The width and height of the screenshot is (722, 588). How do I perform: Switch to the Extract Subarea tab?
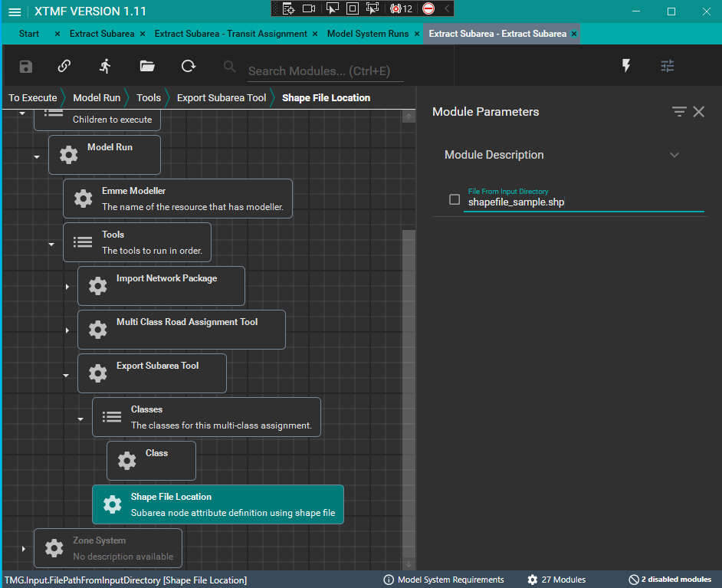tap(102, 34)
